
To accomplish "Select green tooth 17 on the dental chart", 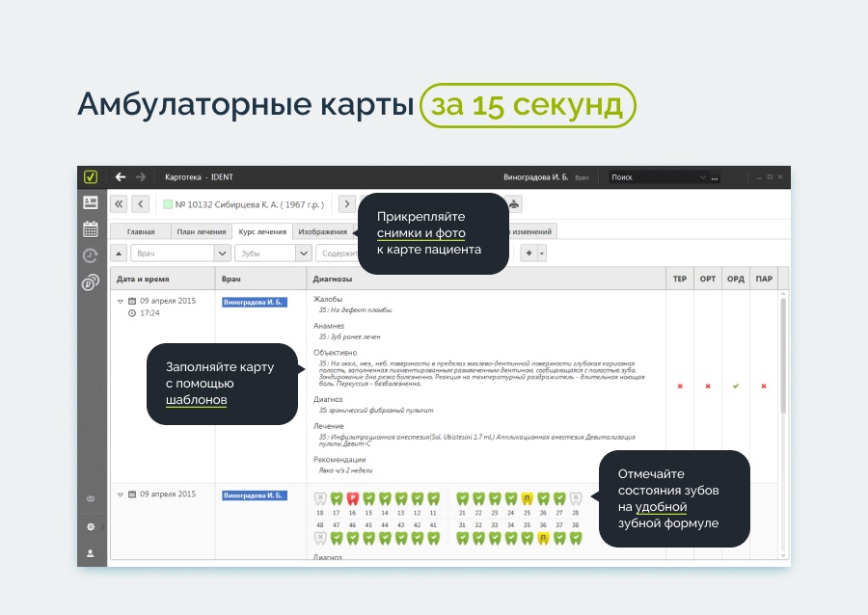I will [x=336, y=499].
